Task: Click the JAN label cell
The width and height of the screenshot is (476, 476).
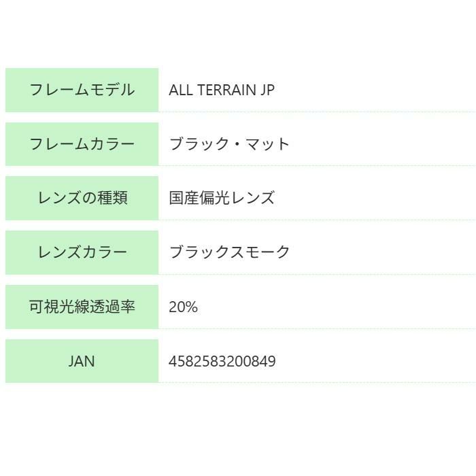Action: click(82, 361)
